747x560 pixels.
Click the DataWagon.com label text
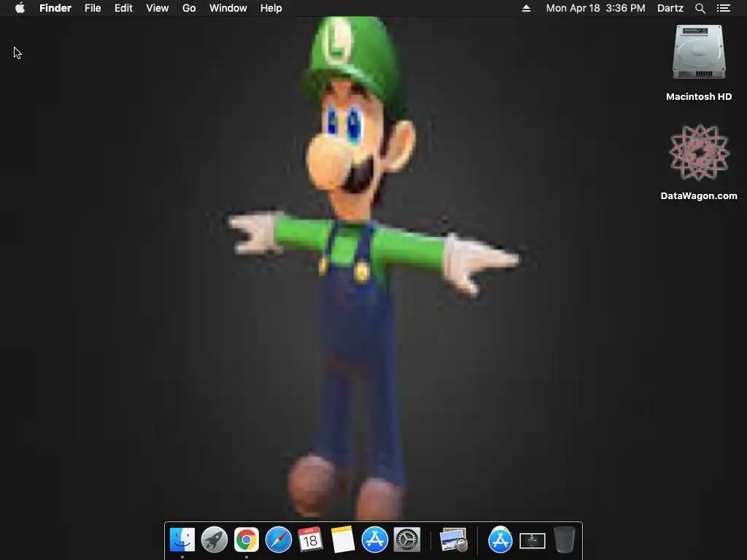[699, 195]
